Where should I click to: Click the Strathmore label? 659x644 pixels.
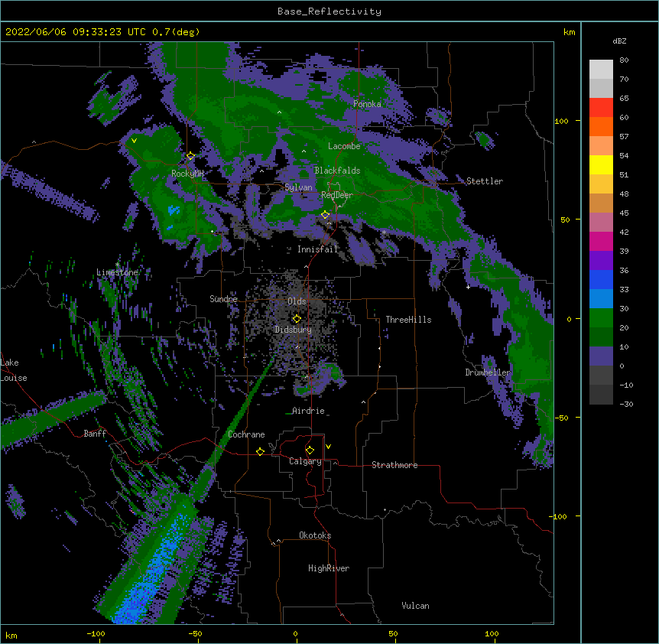(394, 465)
